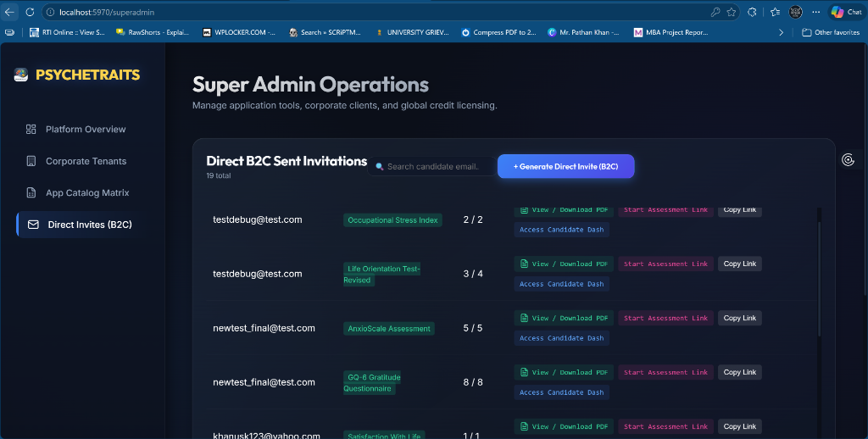Open App Catalog Matrix in sidebar
868x439 pixels.
(x=87, y=192)
